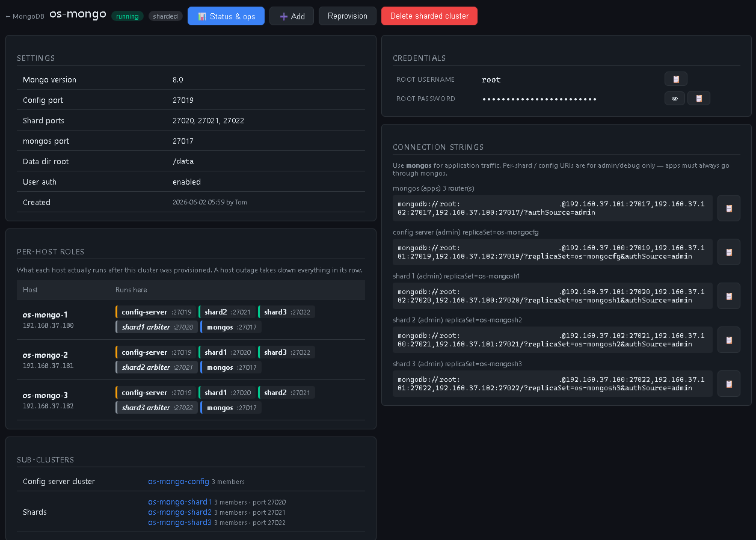
Task: Click shard2 :27021 tag on os-mongo-1
Action: click(x=227, y=312)
